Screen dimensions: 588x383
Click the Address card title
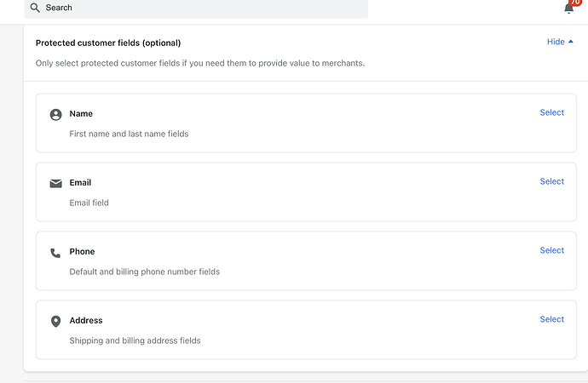(86, 321)
